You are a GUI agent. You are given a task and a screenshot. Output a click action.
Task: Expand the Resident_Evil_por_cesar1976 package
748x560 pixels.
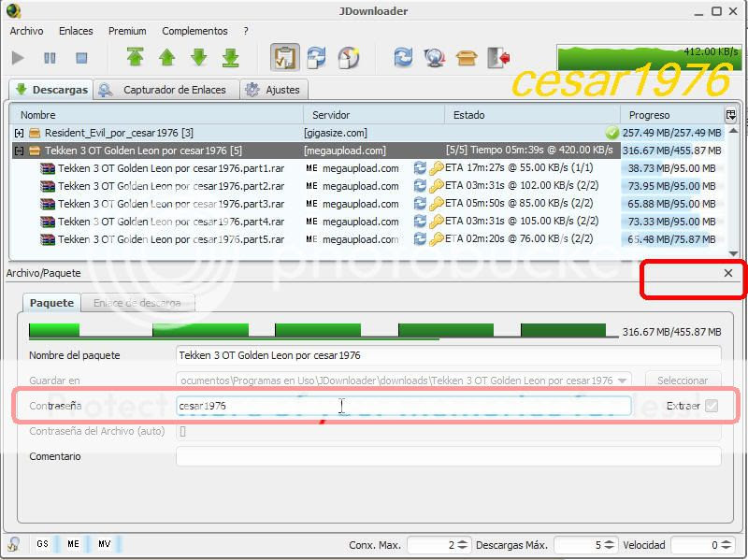pos(19,133)
